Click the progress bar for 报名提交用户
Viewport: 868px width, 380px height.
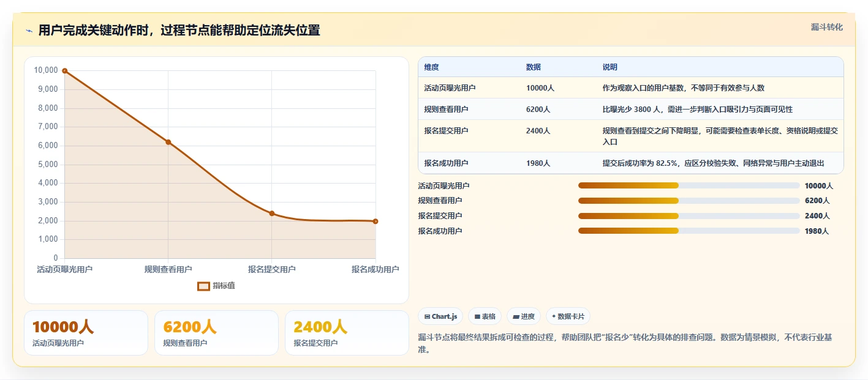[x=689, y=215]
